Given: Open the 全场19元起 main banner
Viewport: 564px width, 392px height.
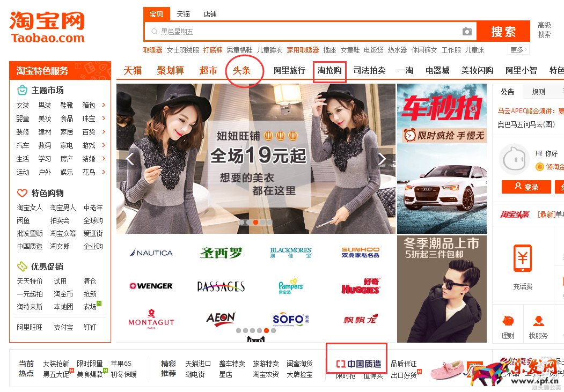Looking at the screenshot, I should 256,158.
